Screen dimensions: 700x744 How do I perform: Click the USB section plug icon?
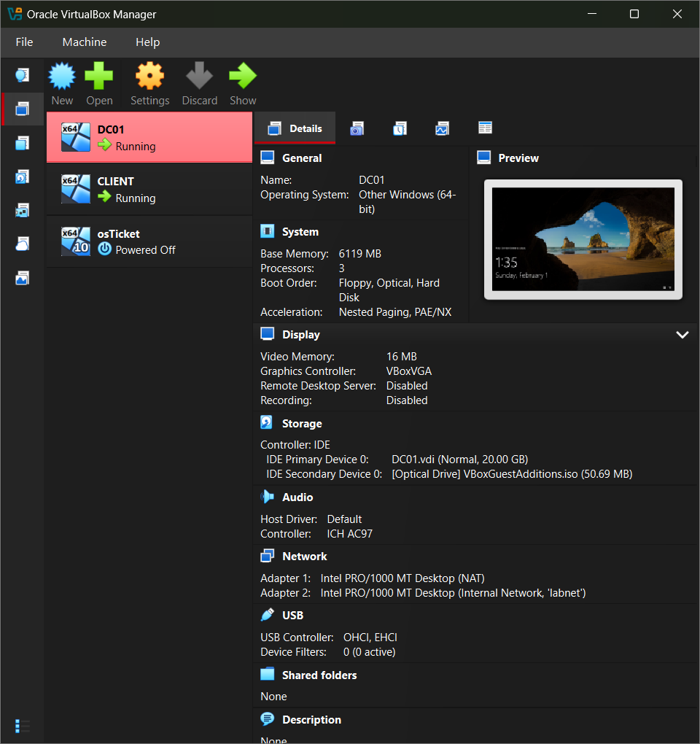(x=268, y=615)
